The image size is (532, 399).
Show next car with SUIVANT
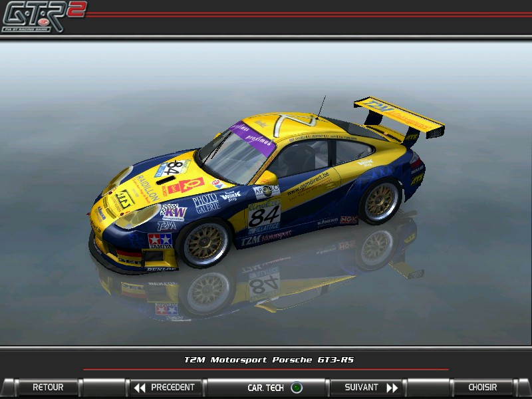point(368,387)
